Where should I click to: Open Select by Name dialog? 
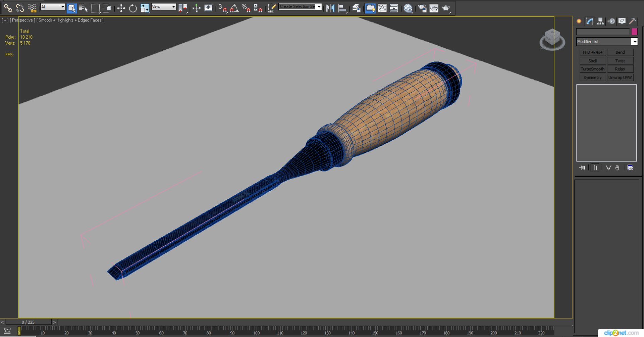tap(83, 8)
